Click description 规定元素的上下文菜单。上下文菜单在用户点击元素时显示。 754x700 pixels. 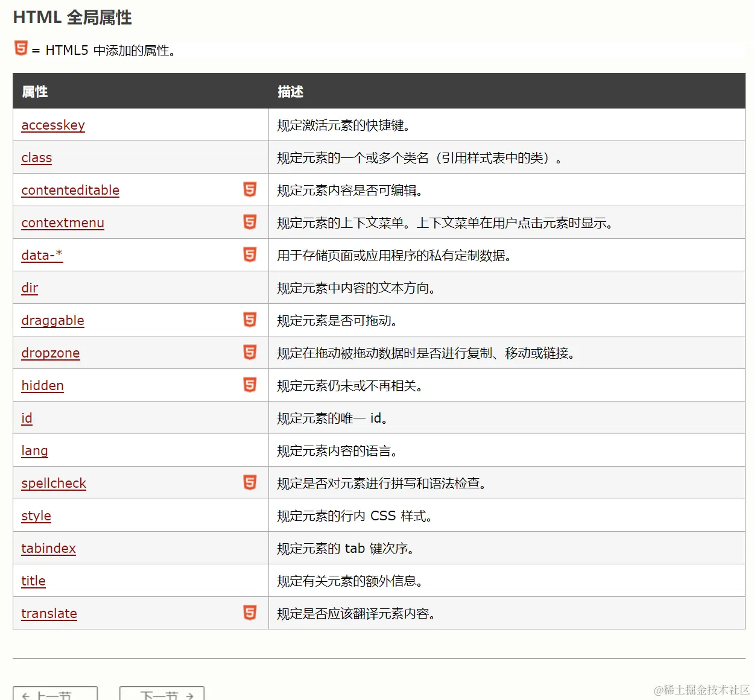click(445, 223)
